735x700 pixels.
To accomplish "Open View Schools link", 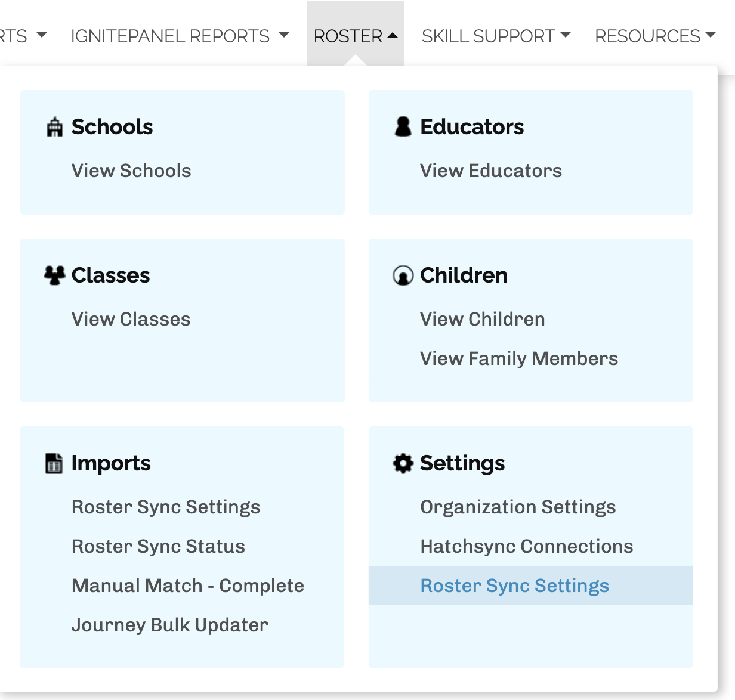I will pos(131,171).
